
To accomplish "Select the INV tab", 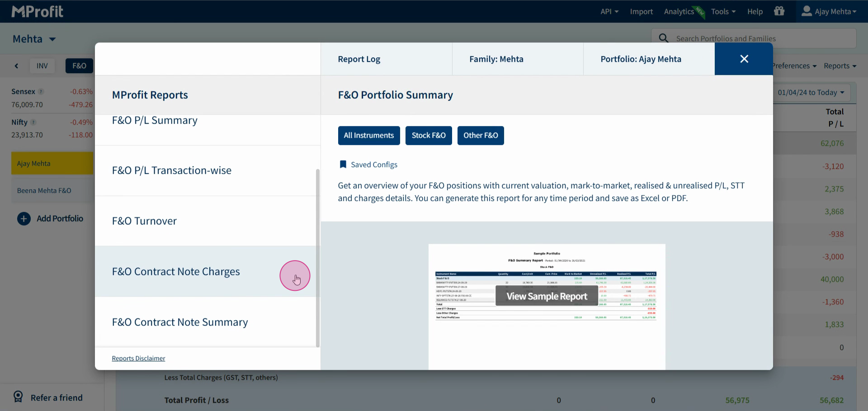I will 42,66.
